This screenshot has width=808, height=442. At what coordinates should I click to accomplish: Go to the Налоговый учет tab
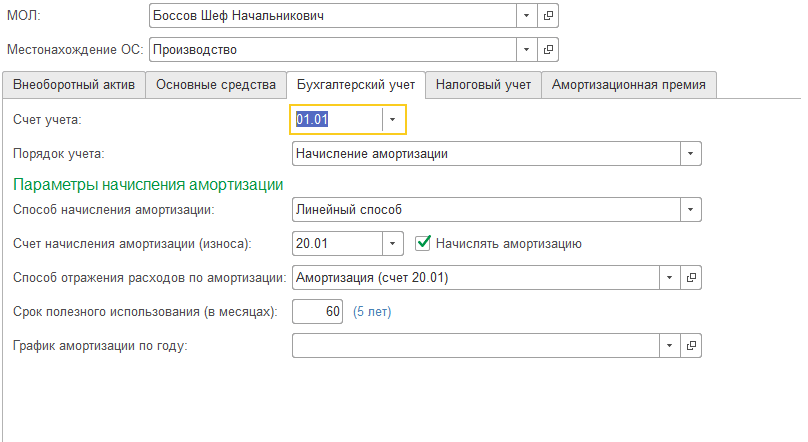pos(483,85)
